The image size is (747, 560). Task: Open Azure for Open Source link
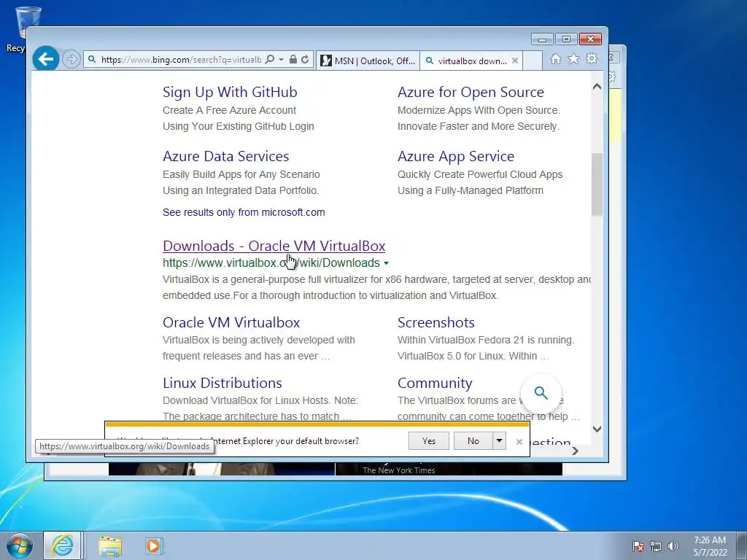471,92
